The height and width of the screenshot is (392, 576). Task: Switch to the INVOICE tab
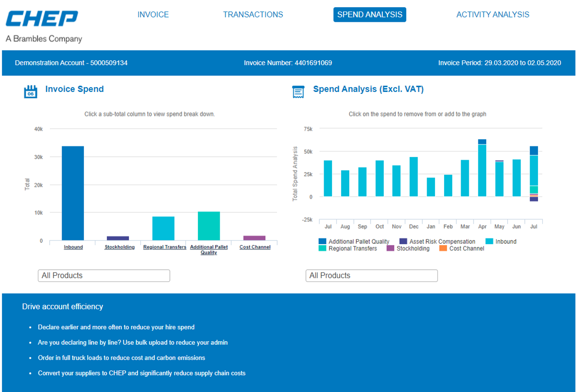coord(153,15)
